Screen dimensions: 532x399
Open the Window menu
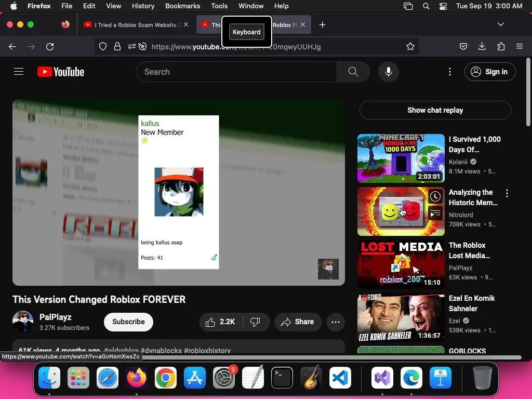[x=251, y=6]
